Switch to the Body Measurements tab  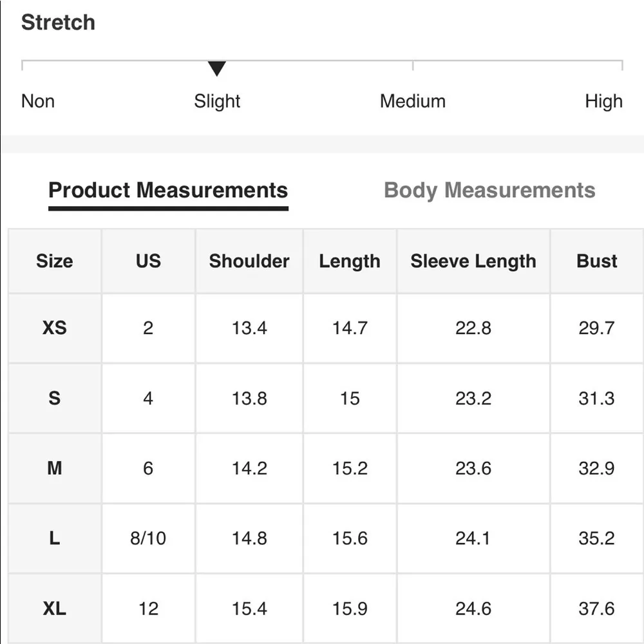coord(489,191)
